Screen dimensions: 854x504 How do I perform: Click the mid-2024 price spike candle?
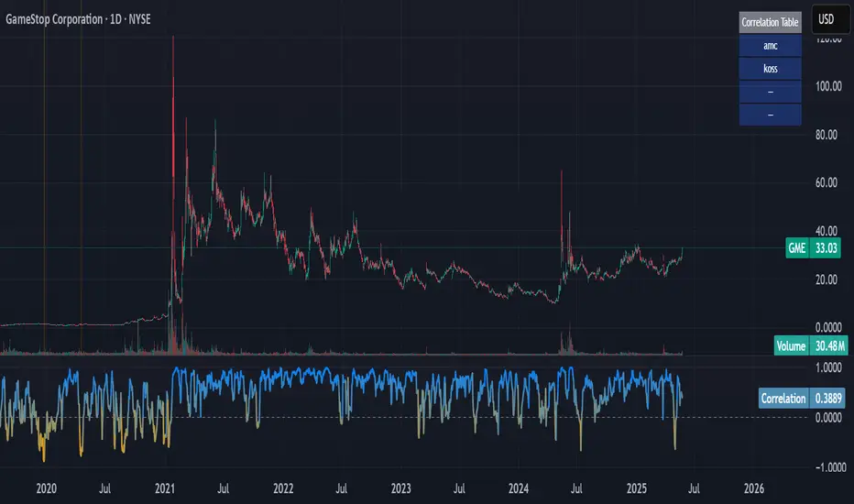click(562, 218)
